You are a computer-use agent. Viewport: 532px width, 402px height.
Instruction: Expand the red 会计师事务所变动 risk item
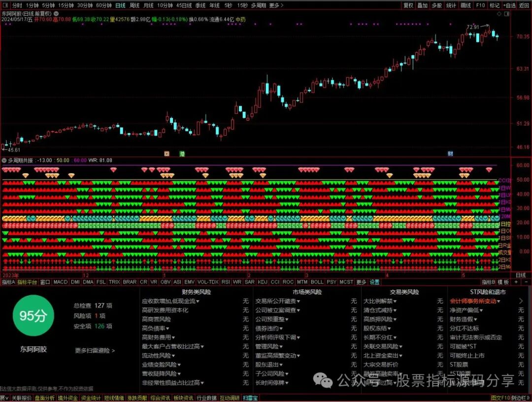click(x=475, y=301)
